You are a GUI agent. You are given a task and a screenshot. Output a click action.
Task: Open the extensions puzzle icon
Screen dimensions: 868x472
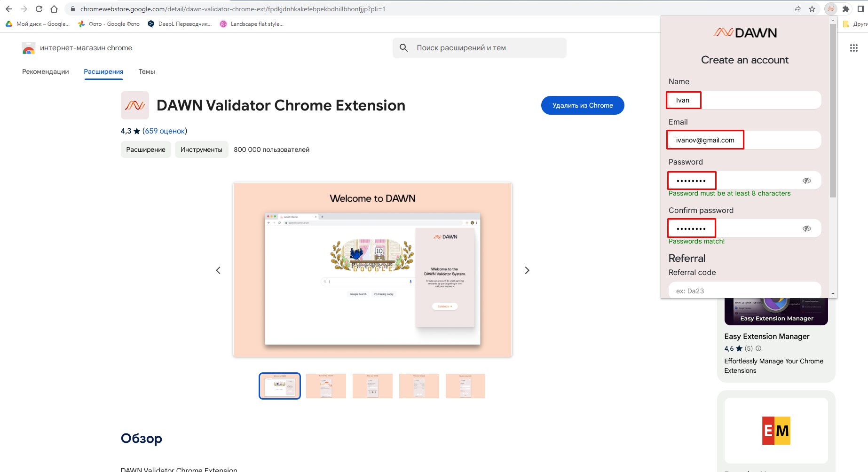pos(846,9)
